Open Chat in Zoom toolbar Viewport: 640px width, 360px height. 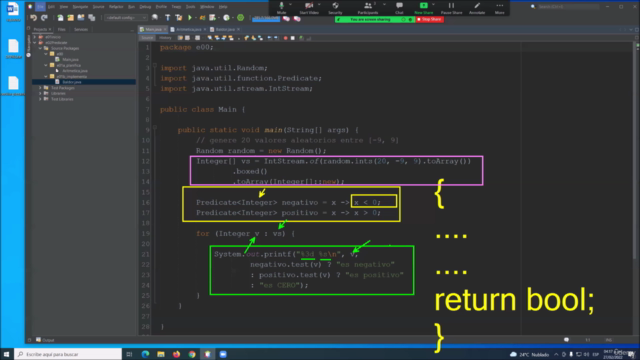click(399, 8)
